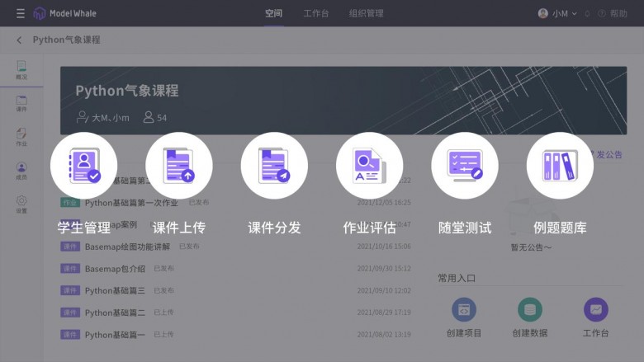The image size is (644, 362).
Task: Open the 组织管理 tab
Action: [366, 13]
